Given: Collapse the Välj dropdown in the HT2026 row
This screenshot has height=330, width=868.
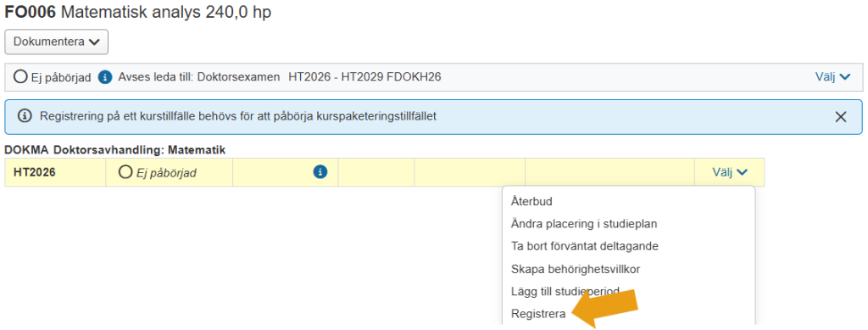Looking at the screenshot, I should point(730,173).
